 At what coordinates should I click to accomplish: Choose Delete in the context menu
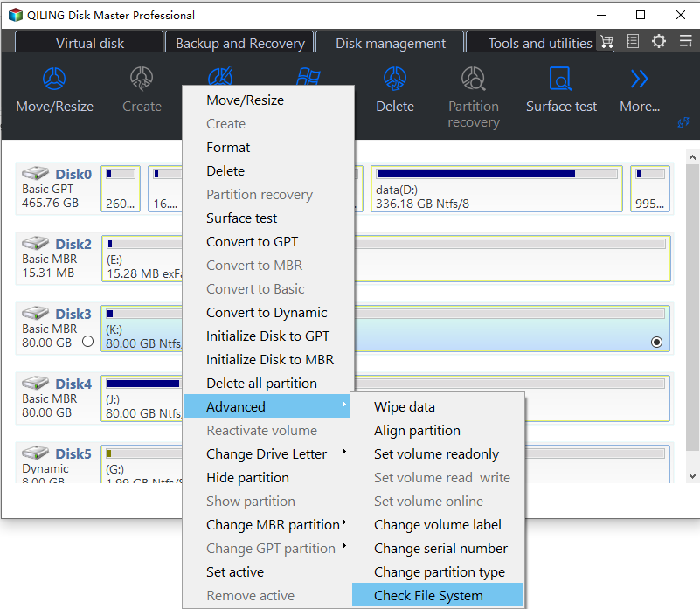pos(267,170)
